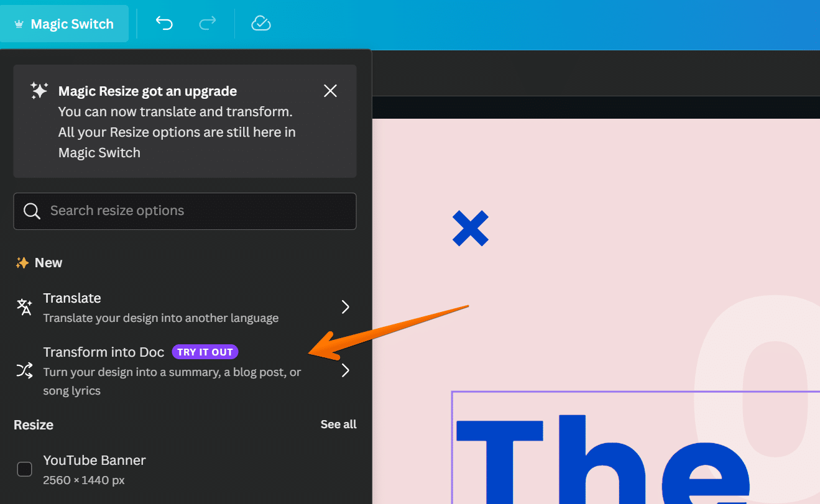Click the sparkles icon beside New
Image resolution: width=820 pixels, height=504 pixels.
[x=22, y=262]
